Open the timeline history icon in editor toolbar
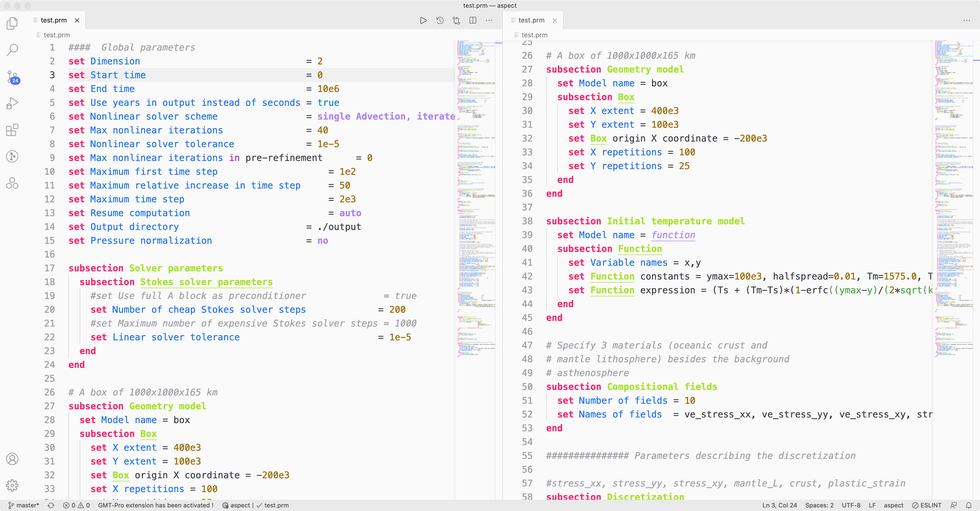Screen dimensions: 980x511 tap(440, 20)
